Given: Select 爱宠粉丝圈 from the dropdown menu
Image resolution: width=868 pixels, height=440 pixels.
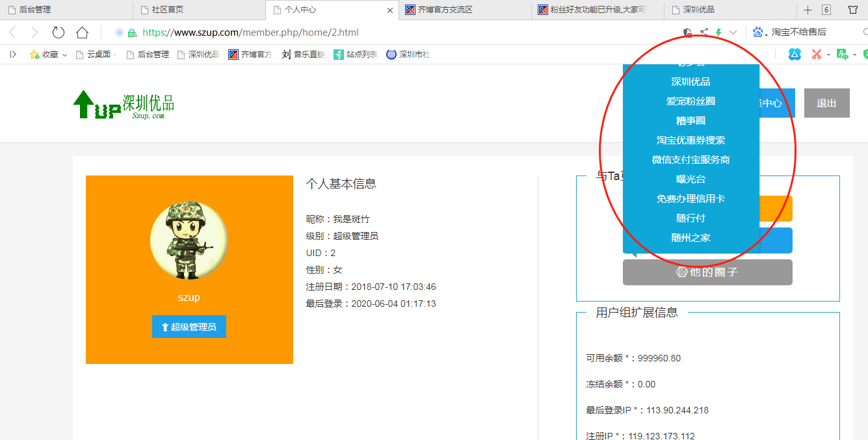Looking at the screenshot, I should coord(690,101).
